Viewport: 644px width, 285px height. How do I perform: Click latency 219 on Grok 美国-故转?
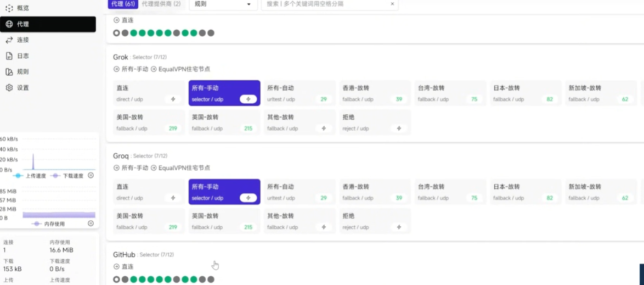tap(173, 128)
